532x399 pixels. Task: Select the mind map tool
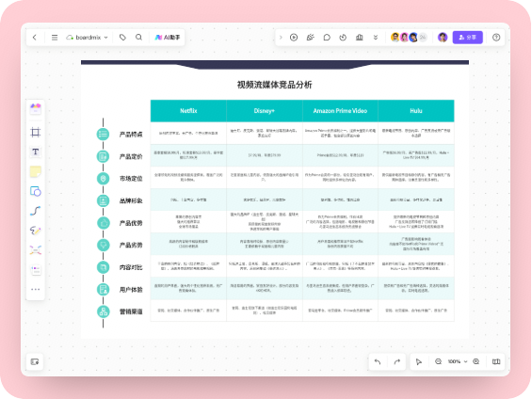click(x=36, y=250)
